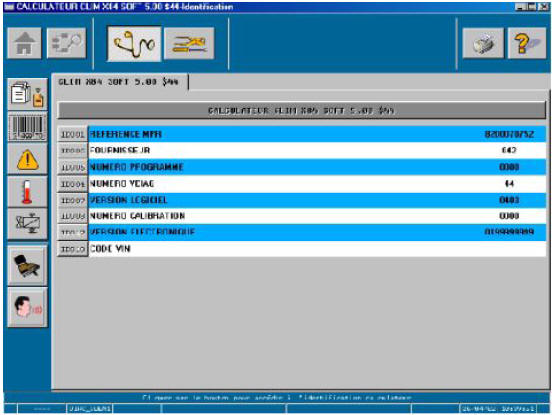Click the ID button beside NUMERO PROGRAMME
The image size is (554, 415).
[x=72, y=167]
